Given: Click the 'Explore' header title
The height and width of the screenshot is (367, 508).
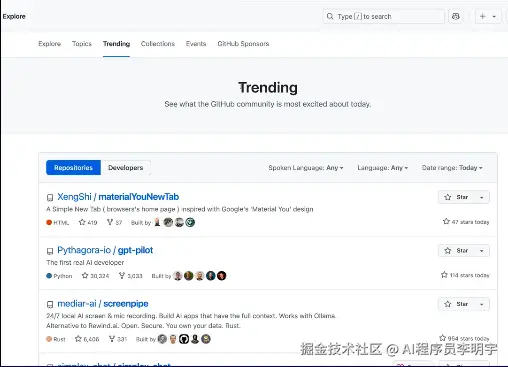Looking at the screenshot, I should 14,16.
